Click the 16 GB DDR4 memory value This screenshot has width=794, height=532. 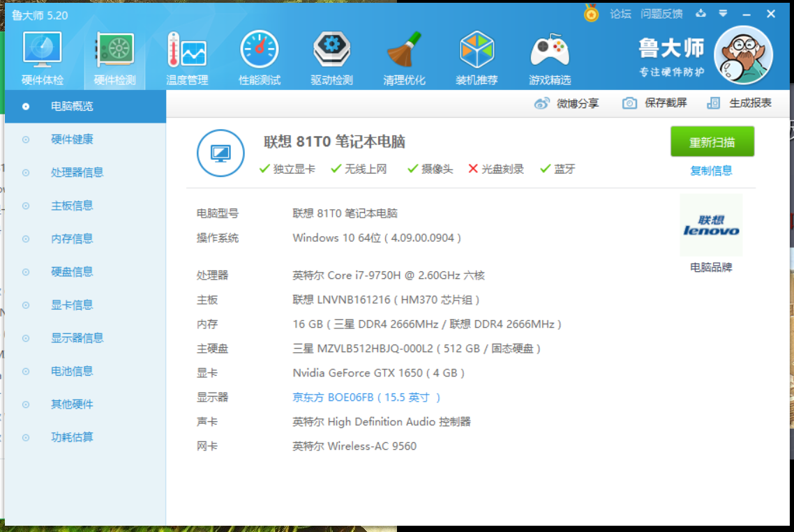click(x=427, y=324)
